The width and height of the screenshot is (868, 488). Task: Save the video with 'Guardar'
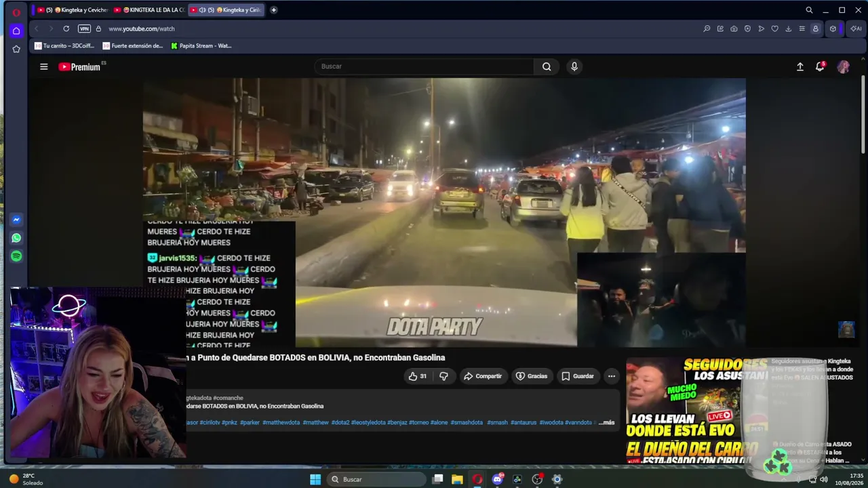pyautogui.click(x=578, y=376)
